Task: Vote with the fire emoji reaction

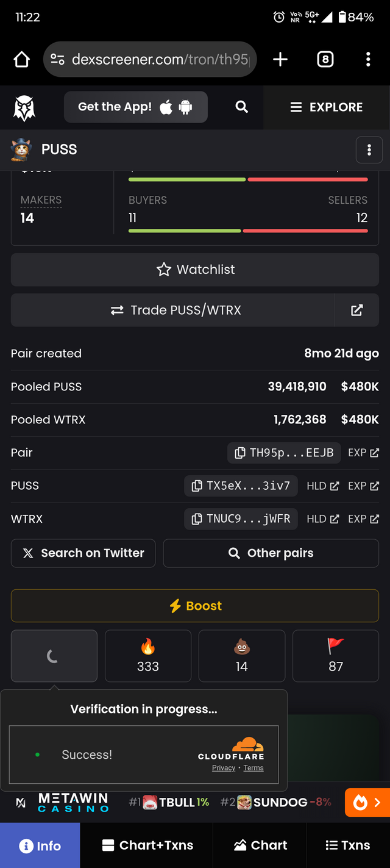Action: (x=148, y=656)
